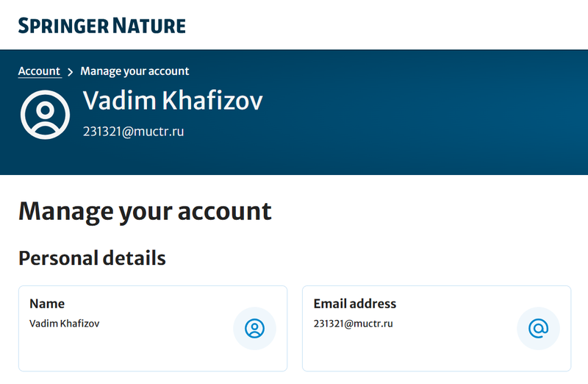Click the 231321@muctr.ru value in Email card

354,324
